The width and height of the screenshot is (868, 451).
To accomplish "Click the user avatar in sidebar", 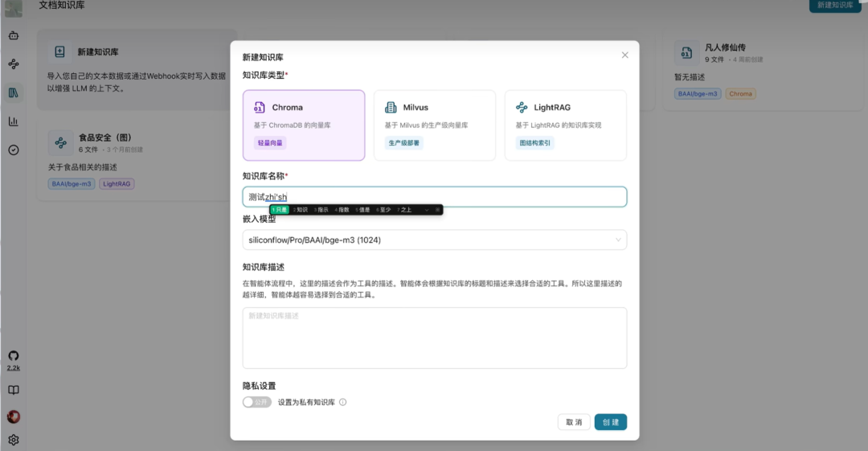I will [14, 416].
